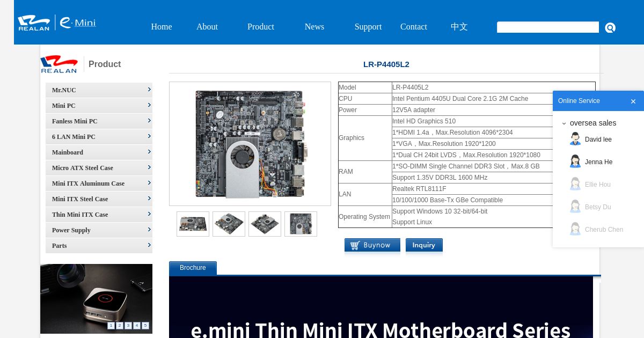Image resolution: width=644 pixels, height=338 pixels.
Task: Click the Operating System row label
Action: (364, 217)
